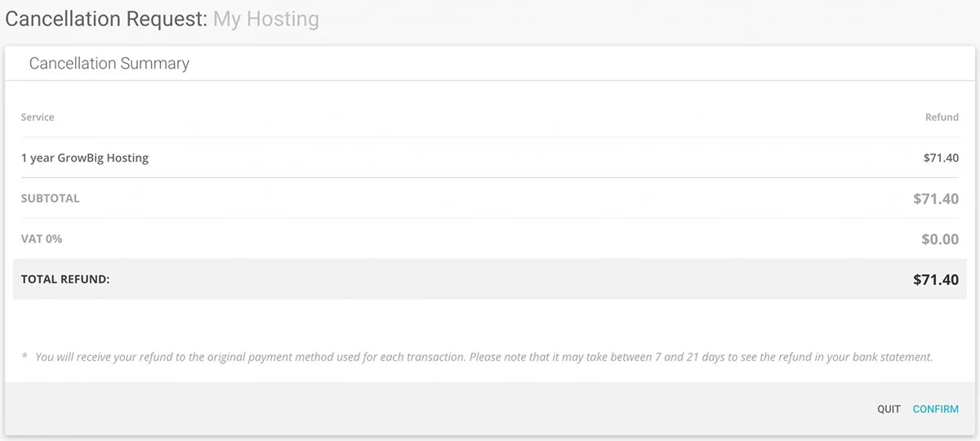The image size is (980, 441).
Task: Select the 1 year GrowBig Hosting row label
Action: coord(85,158)
